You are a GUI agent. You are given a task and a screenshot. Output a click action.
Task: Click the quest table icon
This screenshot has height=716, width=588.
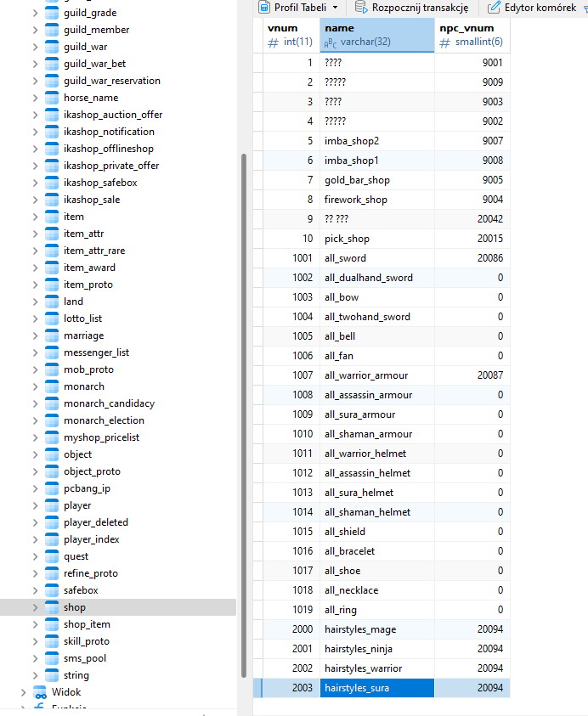coord(52,556)
